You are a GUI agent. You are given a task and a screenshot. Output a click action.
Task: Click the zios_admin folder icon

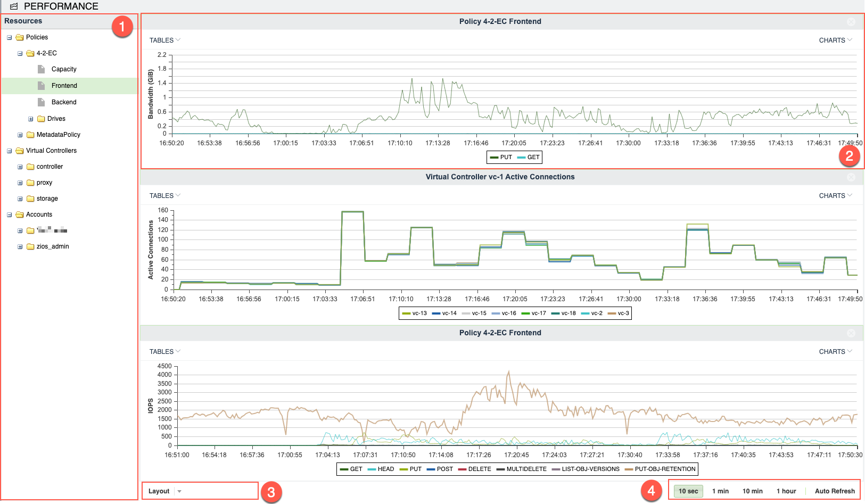[30, 246]
